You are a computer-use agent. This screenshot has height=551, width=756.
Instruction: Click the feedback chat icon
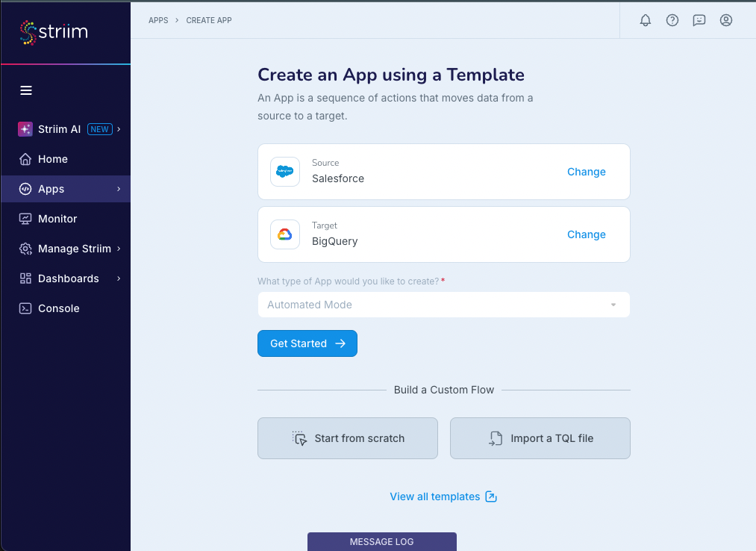click(x=699, y=20)
